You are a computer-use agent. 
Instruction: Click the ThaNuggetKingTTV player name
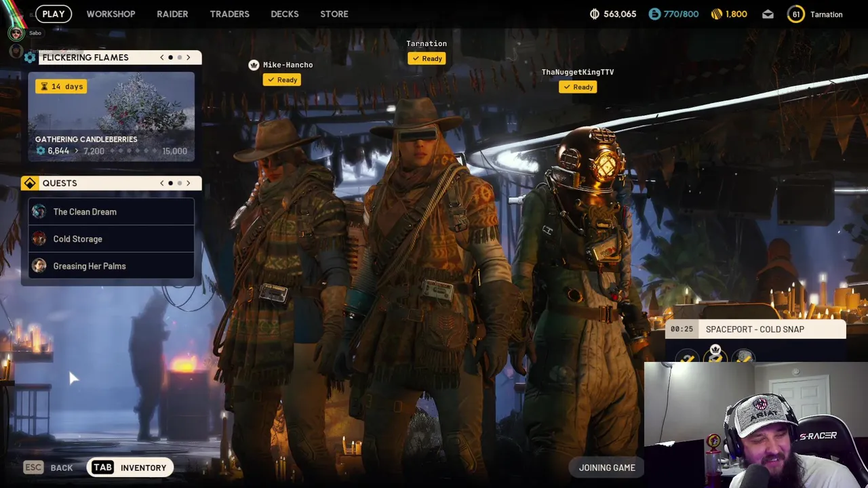(x=578, y=72)
